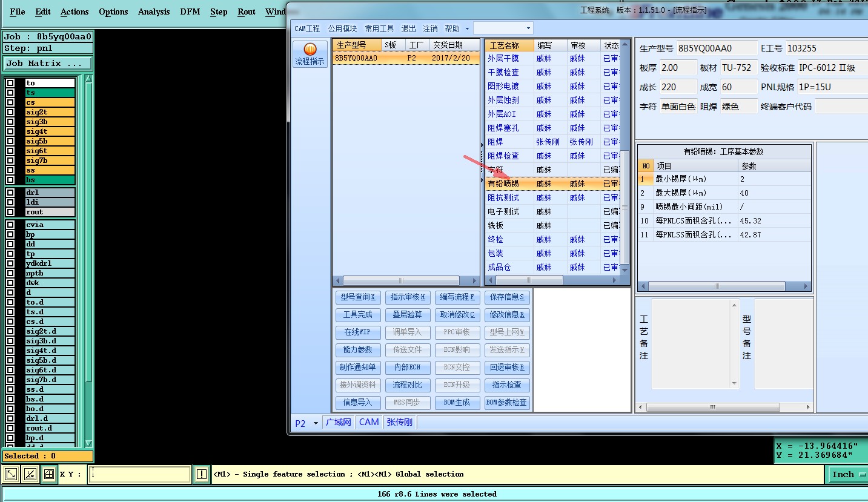
Task: Click the 在线WIP button
Action: click(x=358, y=332)
